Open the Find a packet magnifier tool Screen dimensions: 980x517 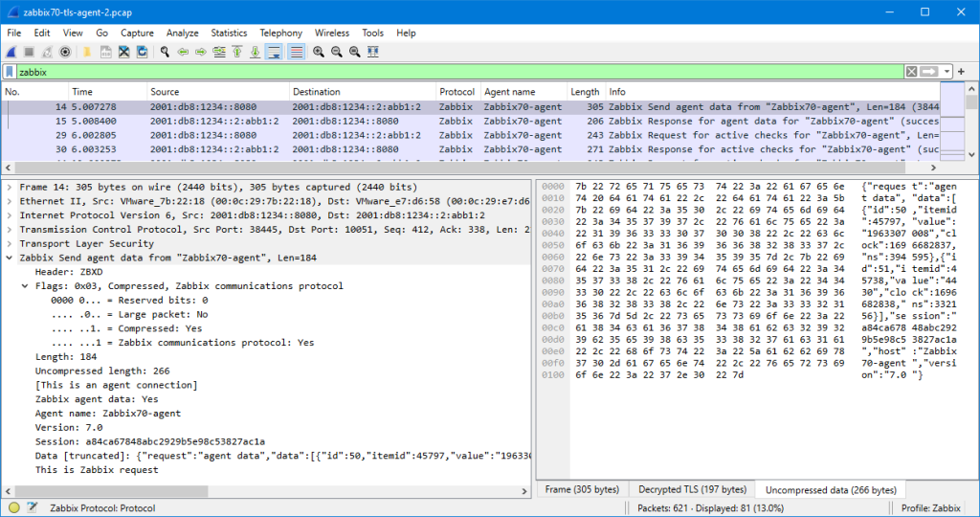[165, 52]
